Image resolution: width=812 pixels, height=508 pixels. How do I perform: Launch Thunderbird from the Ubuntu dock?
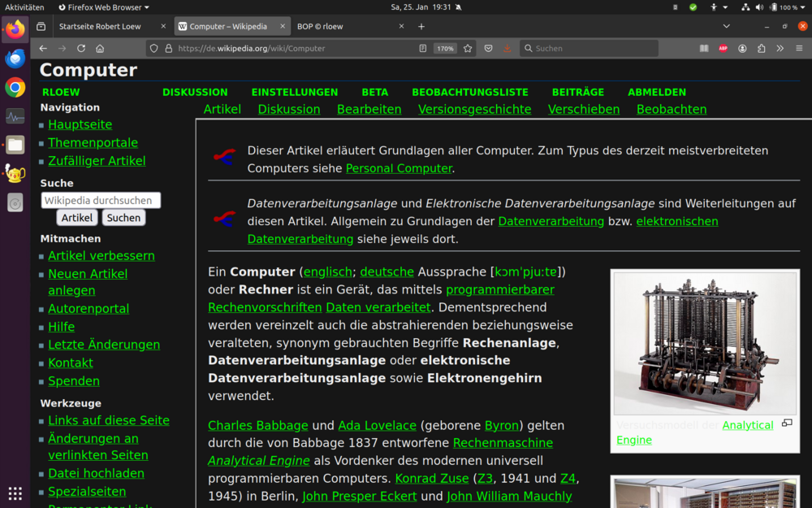click(x=15, y=59)
